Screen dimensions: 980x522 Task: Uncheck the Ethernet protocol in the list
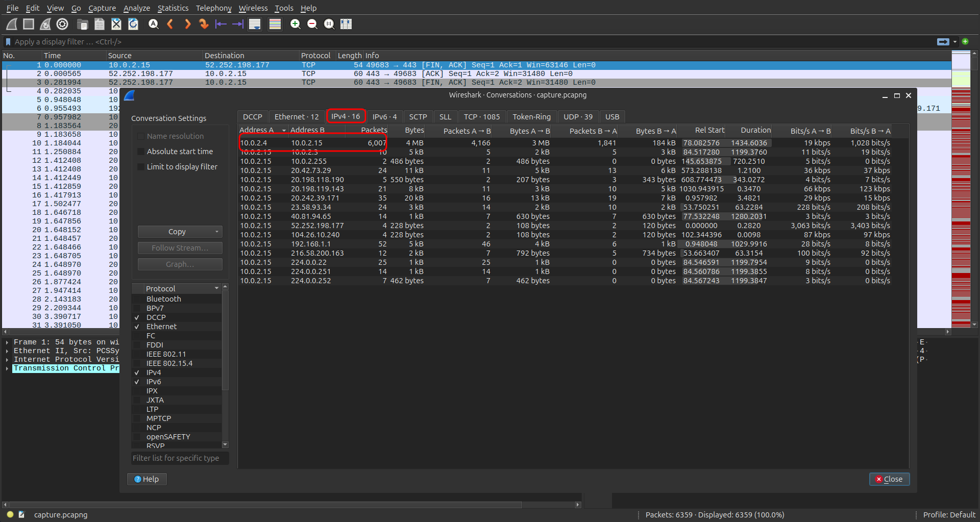[137, 327]
